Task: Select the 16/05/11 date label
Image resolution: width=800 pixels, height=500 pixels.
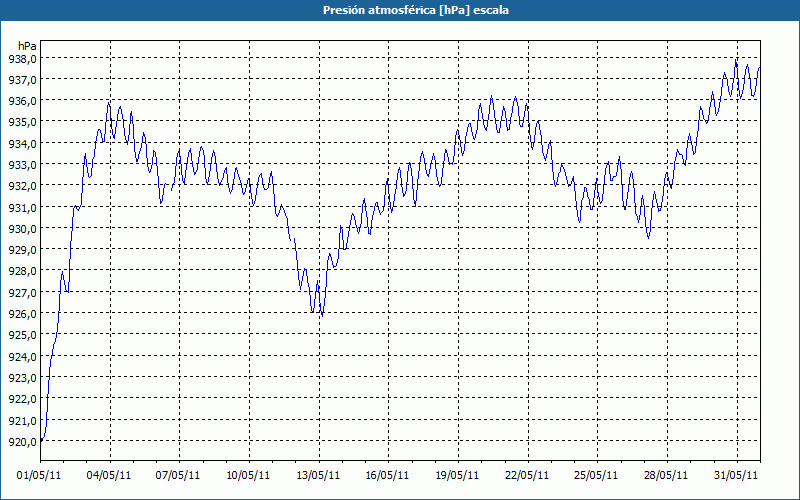Action: [x=387, y=476]
